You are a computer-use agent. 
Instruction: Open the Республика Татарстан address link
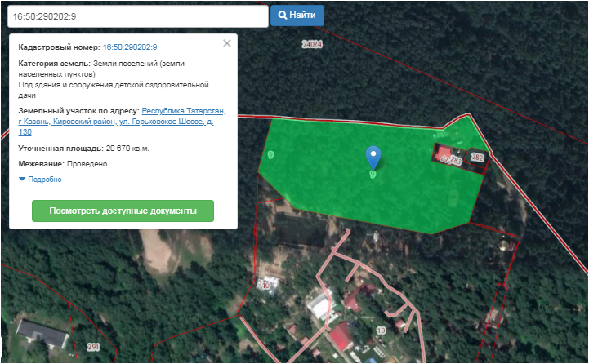[x=122, y=122]
